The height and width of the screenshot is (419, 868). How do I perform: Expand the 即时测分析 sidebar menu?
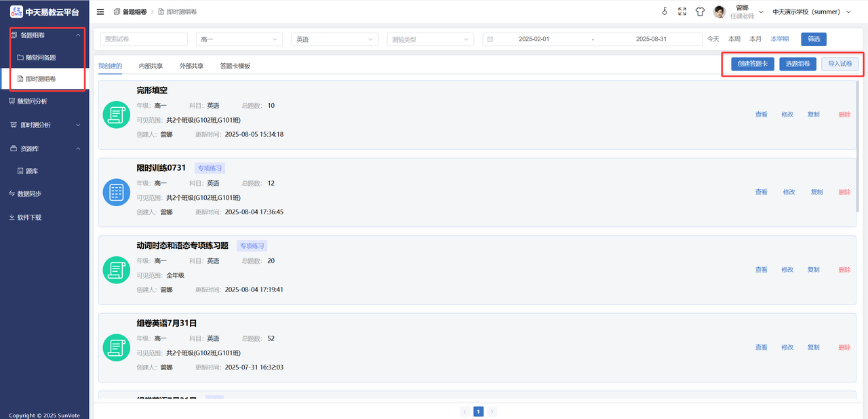[x=44, y=125]
